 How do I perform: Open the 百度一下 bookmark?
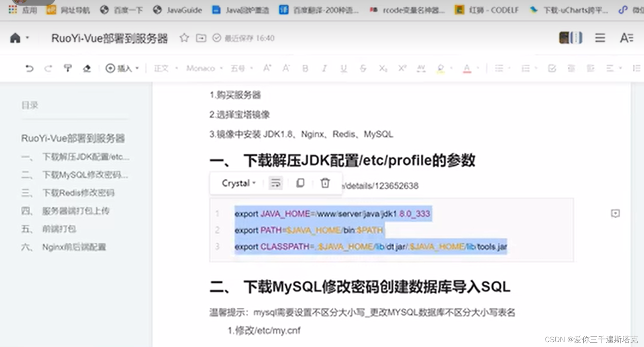tap(121, 10)
